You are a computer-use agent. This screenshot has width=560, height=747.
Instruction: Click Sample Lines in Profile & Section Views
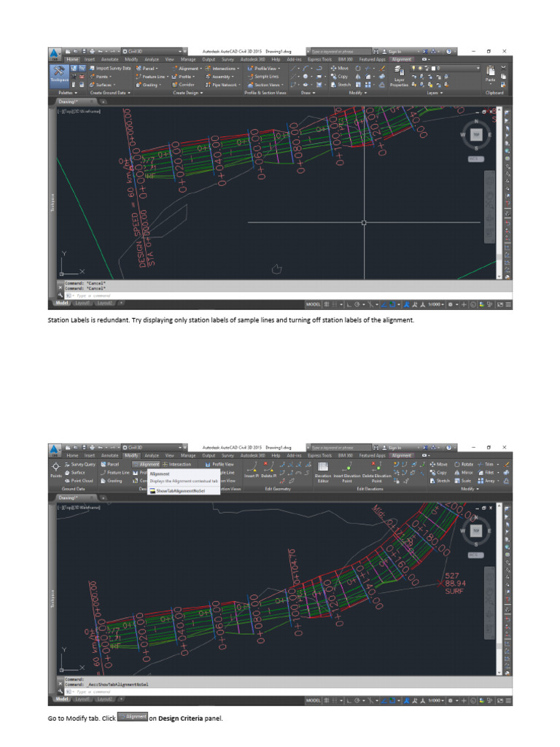coord(262,76)
